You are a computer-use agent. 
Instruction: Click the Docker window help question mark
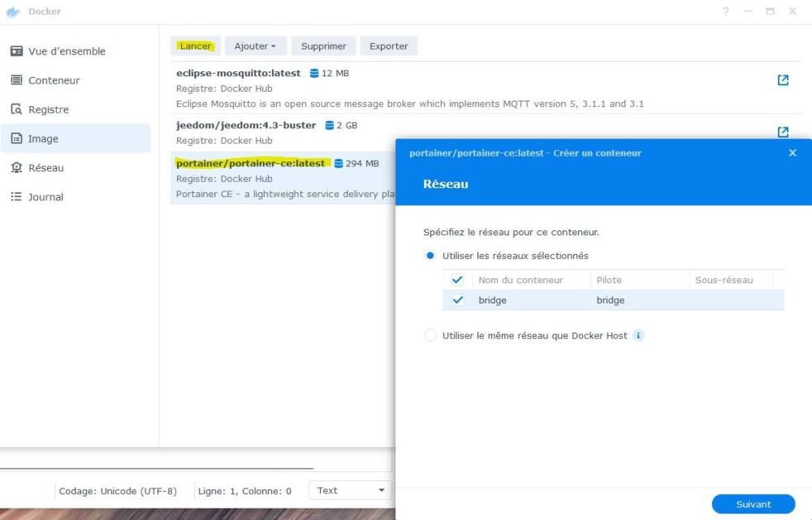point(726,11)
